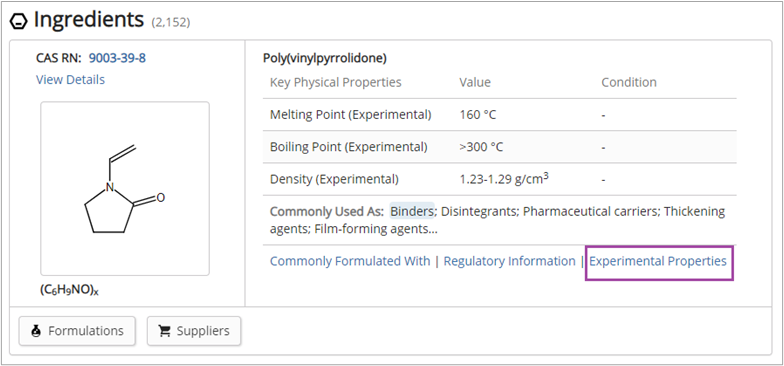Click the Poly(vinylpyrrolidone) ingredient name
This screenshot has height=366, width=784.
click(x=325, y=58)
